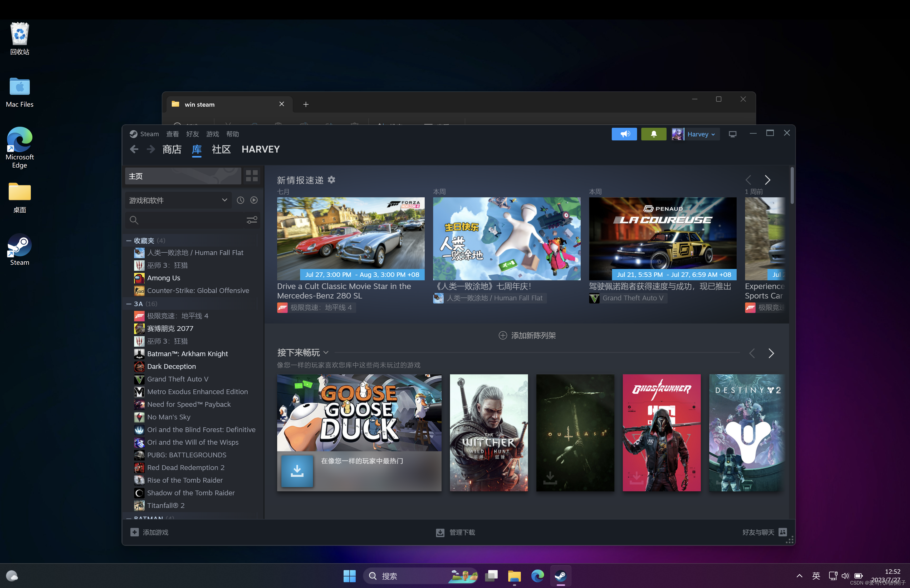
Task: Select Titanfall 2 in the list
Action: pos(166,505)
